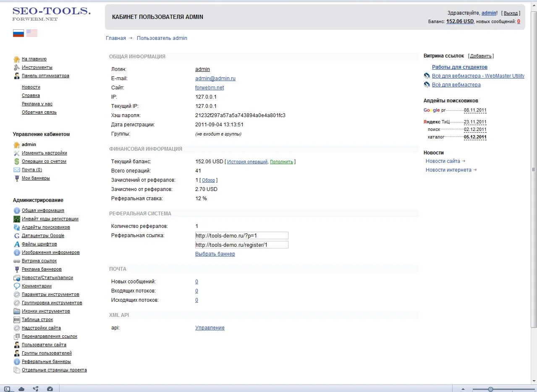Open the Инструменты menu item
The image size is (537, 392).
pos(37,68)
